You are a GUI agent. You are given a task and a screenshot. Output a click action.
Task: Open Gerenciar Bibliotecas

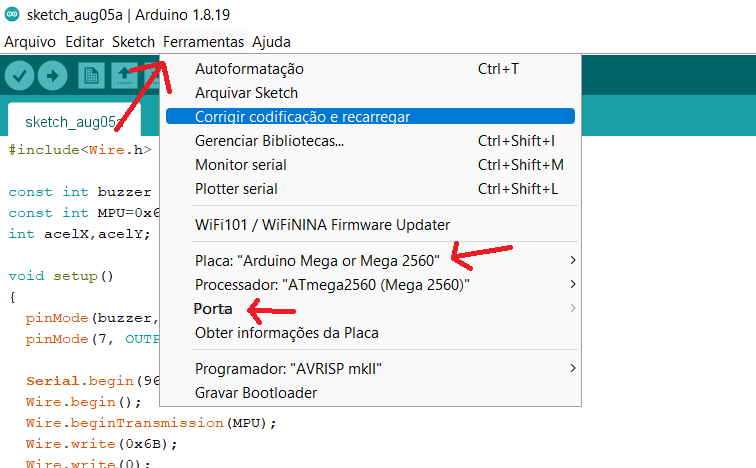point(370,141)
